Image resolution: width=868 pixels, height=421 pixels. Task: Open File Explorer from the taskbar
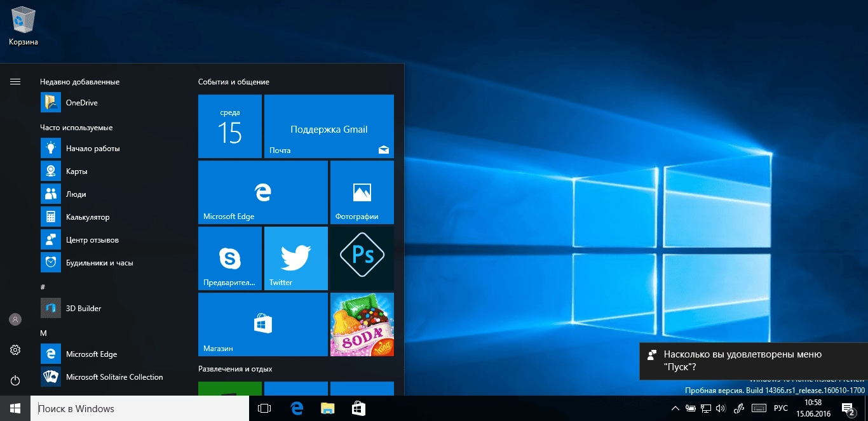(327, 408)
